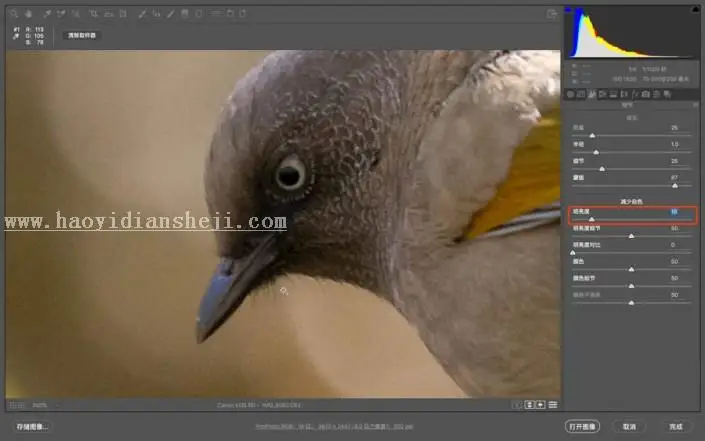Click the Color Detail slider handle
The height and width of the screenshot is (441, 705).
click(x=631, y=286)
